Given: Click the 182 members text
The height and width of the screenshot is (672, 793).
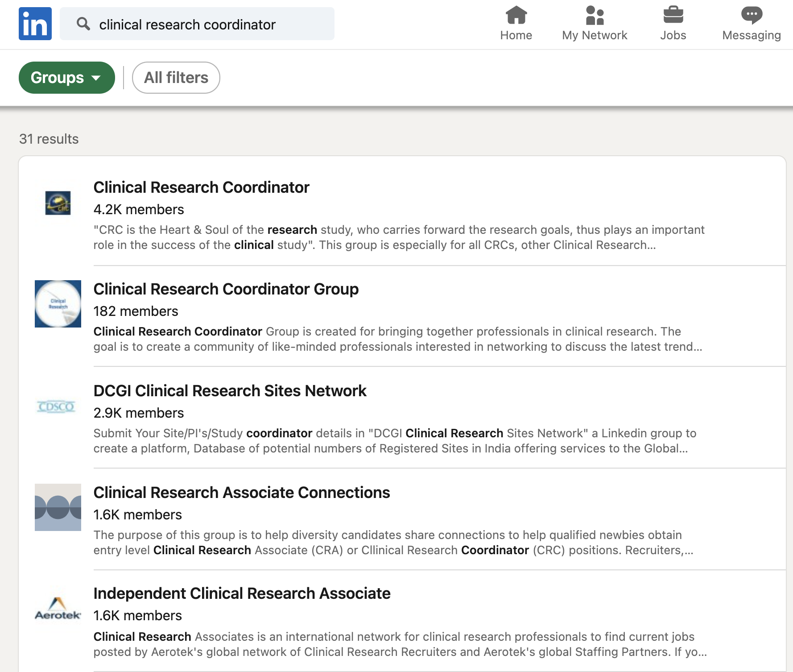Looking at the screenshot, I should [x=136, y=311].
